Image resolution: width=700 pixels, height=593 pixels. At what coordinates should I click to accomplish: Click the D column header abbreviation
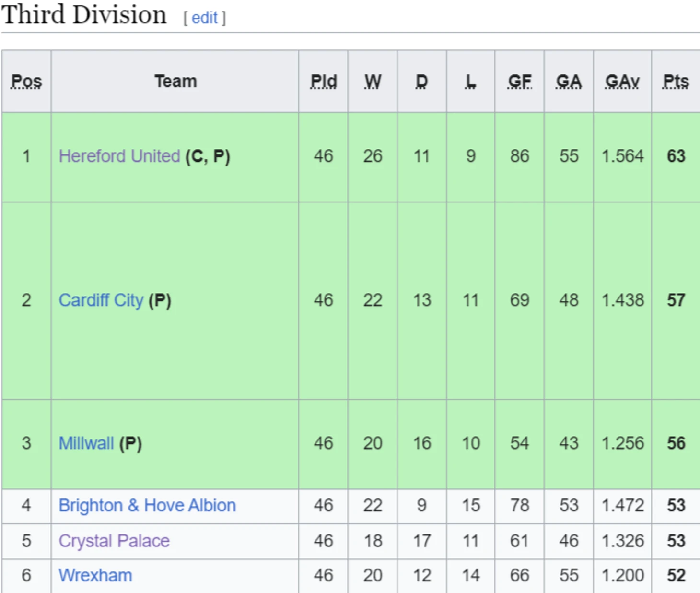(x=421, y=82)
